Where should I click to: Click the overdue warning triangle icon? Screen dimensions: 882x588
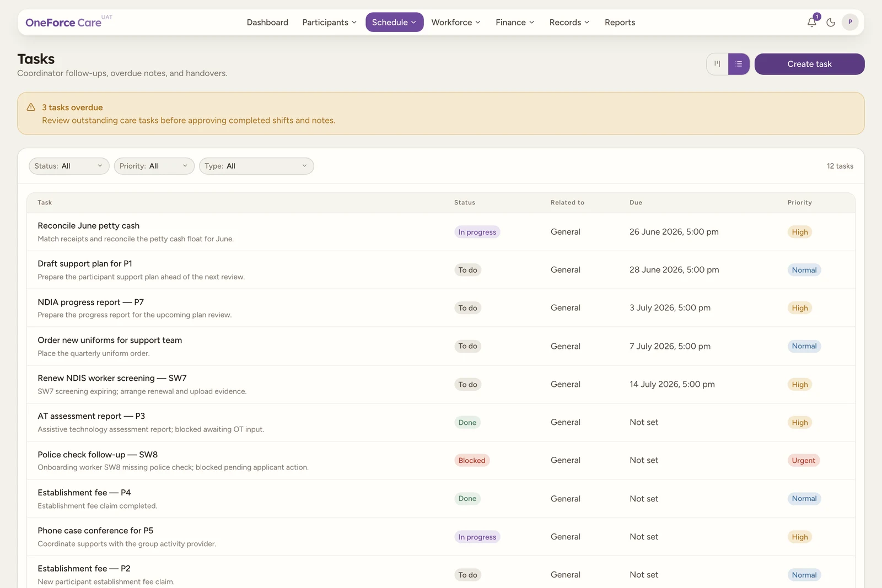[31, 107]
